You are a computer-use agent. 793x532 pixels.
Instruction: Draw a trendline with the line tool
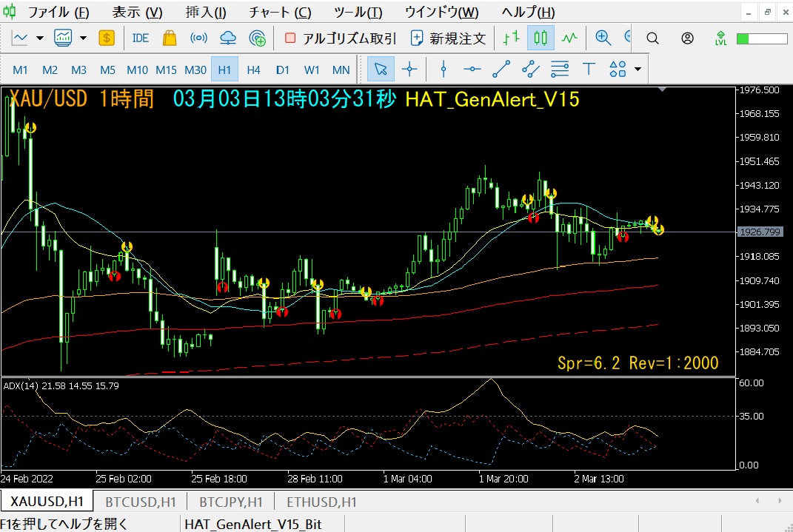[x=501, y=70]
